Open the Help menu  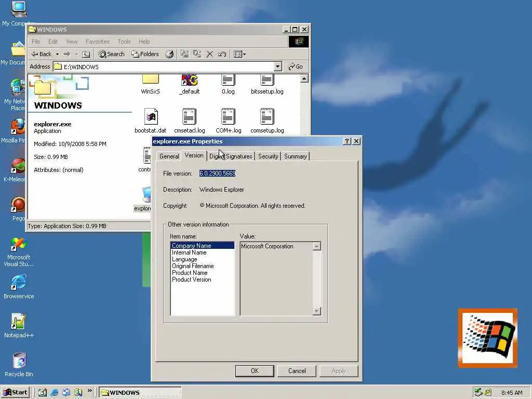(144, 42)
